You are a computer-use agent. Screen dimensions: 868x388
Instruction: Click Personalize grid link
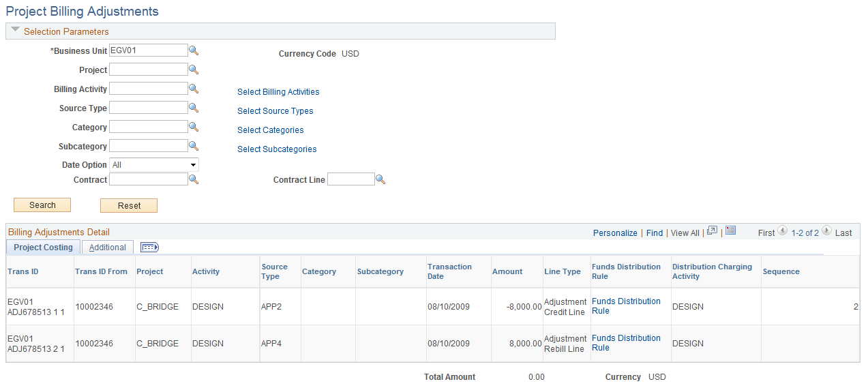(x=615, y=233)
